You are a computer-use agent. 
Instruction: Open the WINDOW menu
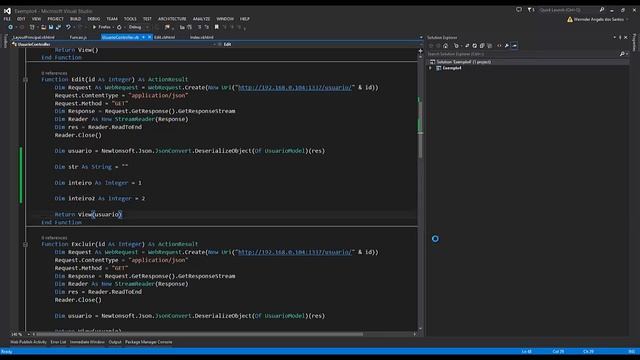click(x=225, y=19)
